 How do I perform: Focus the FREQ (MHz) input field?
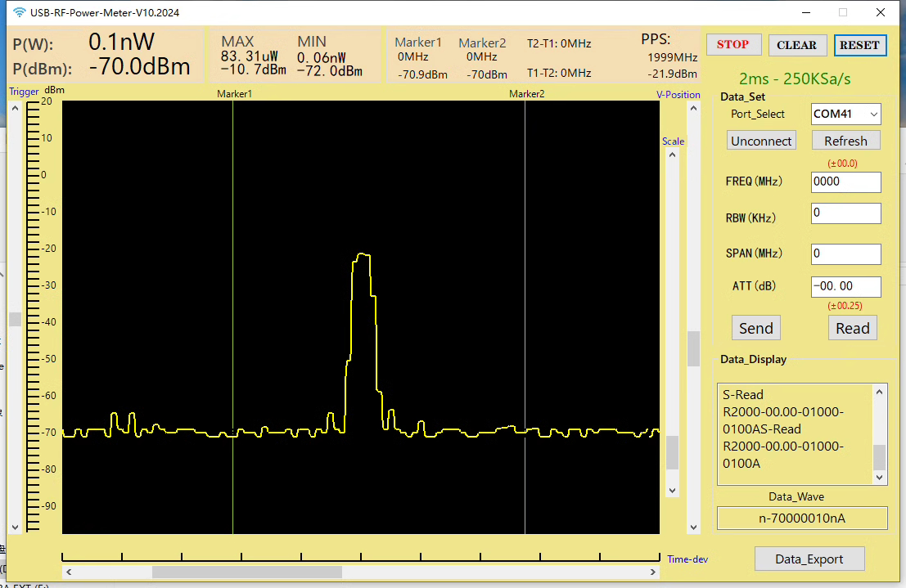point(846,182)
